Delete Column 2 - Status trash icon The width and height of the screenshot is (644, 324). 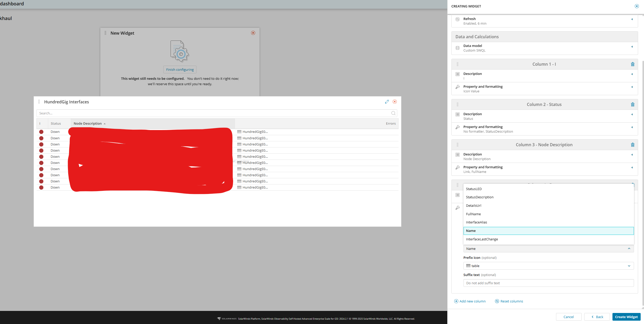(x=632, y=105)
